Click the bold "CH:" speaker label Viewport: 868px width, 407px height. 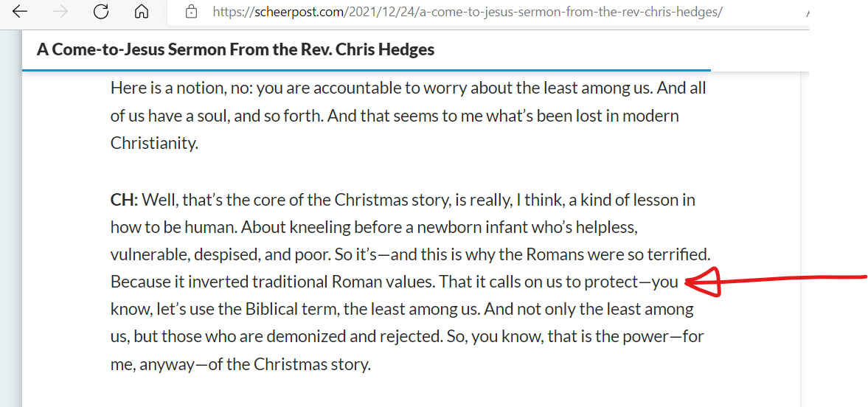click(124, 200)
